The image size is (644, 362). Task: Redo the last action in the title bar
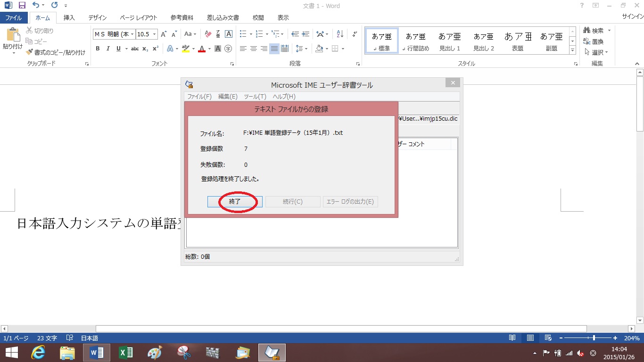click(54, 6)
